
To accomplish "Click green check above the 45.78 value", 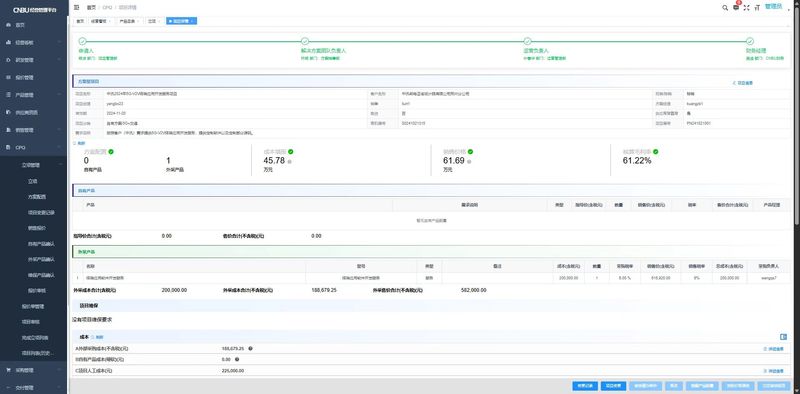I will pos(290,152).
